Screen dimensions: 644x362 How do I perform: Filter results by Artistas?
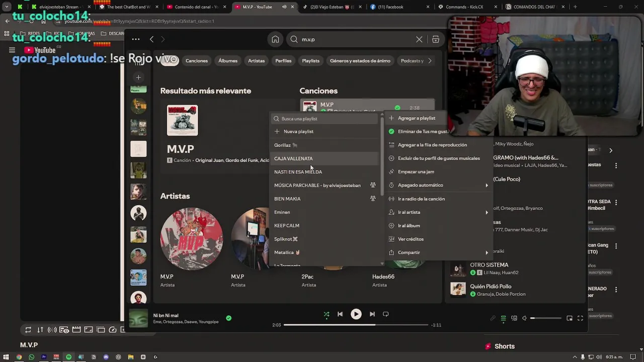(x=256, y=61)
